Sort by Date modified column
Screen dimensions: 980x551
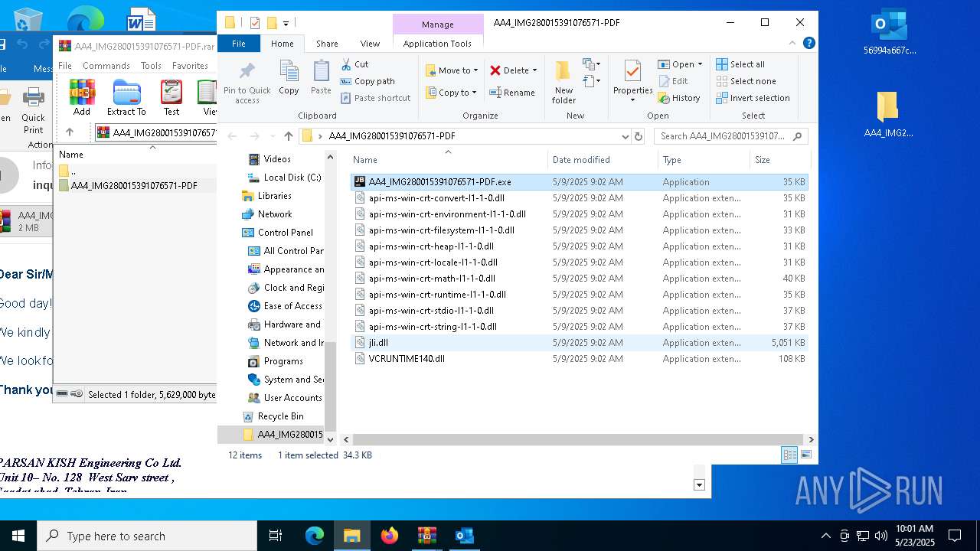point(603,160)
